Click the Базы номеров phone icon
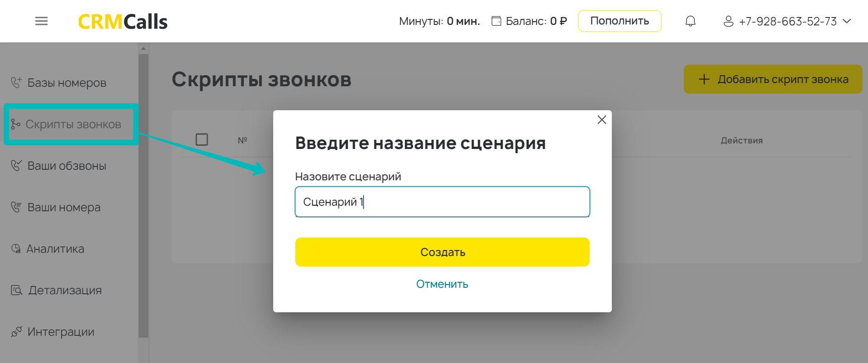 click(x=17, y=83)
